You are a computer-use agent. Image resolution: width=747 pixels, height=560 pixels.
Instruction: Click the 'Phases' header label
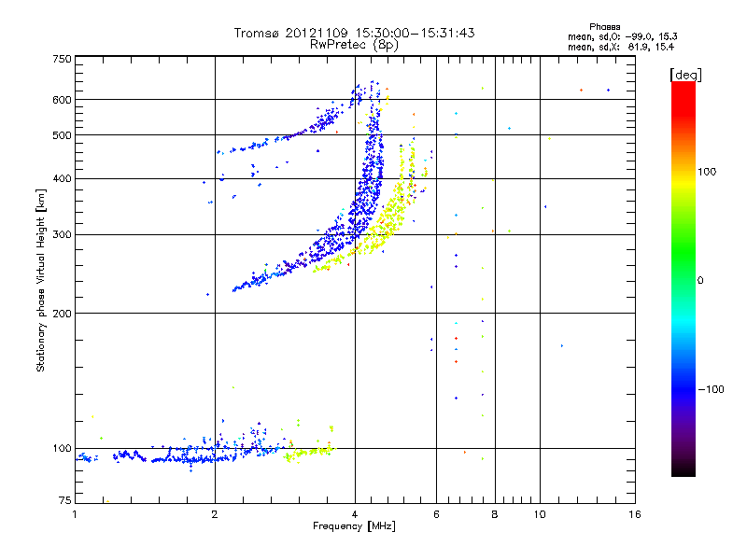coord(604,27)
